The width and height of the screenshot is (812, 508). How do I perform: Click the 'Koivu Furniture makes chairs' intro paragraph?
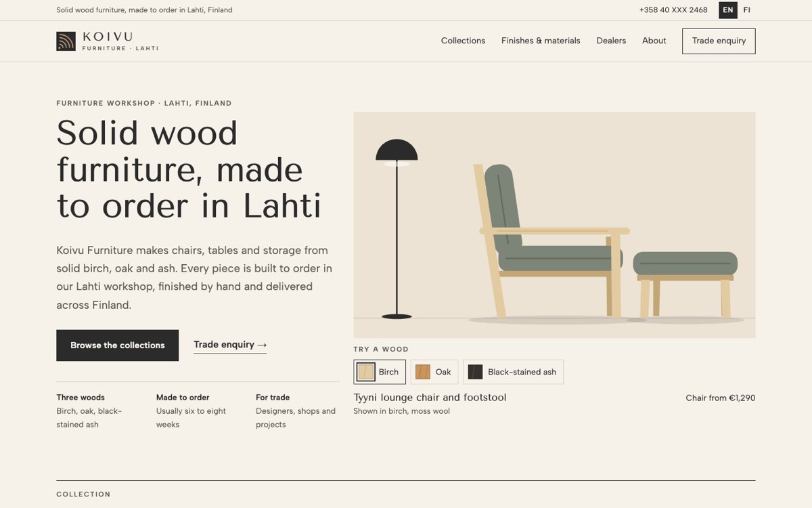pyautogui.click(x=194, y=278)
